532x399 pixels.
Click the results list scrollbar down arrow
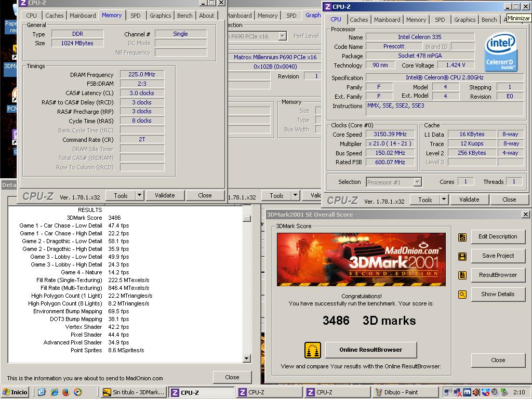coord(247,358)
